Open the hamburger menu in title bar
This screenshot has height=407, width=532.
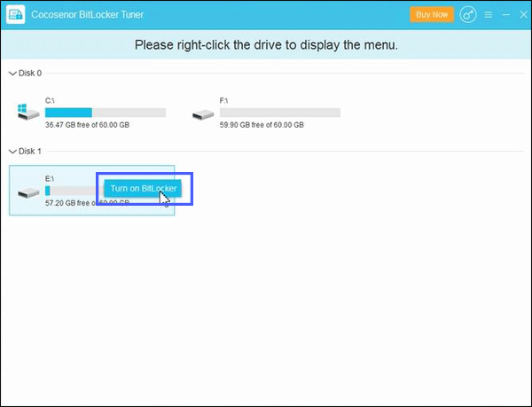[489, 15]
